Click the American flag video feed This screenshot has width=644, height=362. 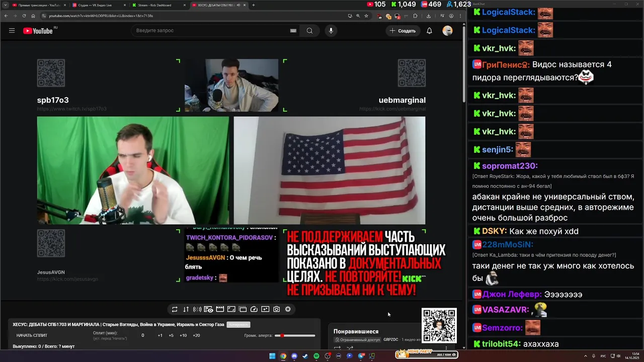(330, 170)
